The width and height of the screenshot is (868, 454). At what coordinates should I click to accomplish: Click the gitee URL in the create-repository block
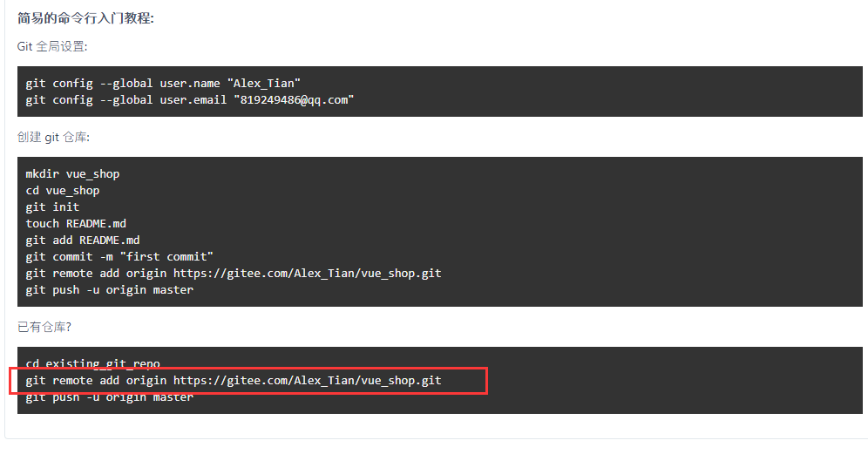click(x=307, y=274)
